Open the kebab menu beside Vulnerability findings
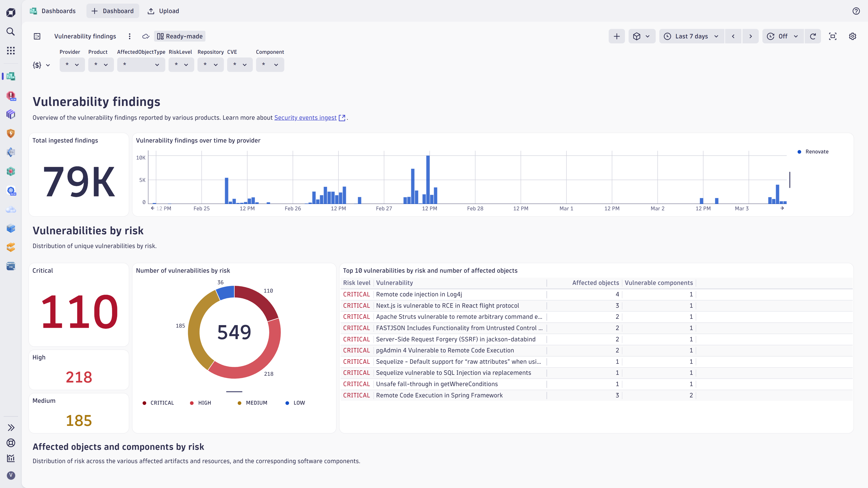 (130, 36)
